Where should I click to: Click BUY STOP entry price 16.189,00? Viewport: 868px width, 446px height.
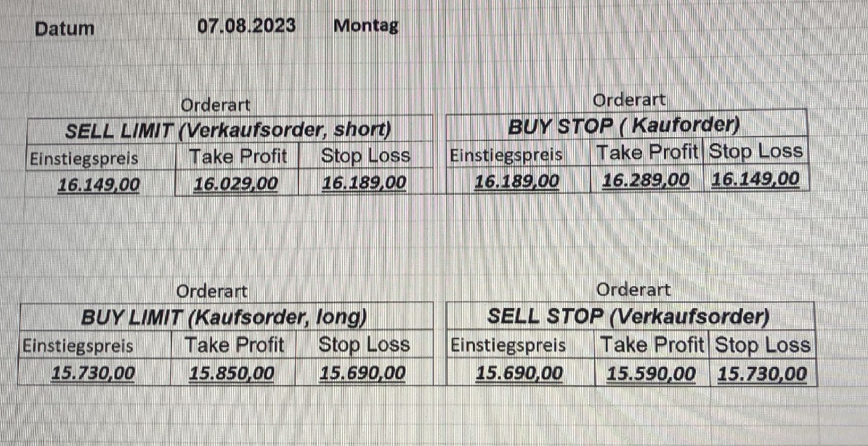516,180
